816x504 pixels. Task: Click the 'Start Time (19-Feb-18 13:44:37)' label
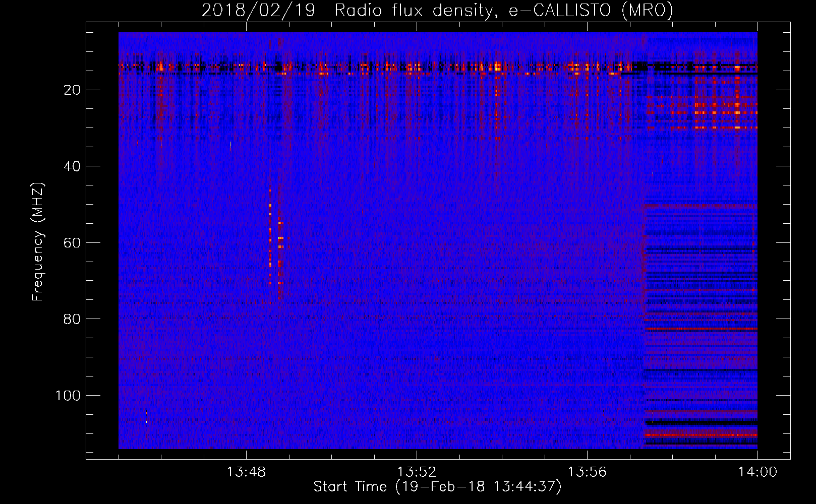click(x=437, y=487)
